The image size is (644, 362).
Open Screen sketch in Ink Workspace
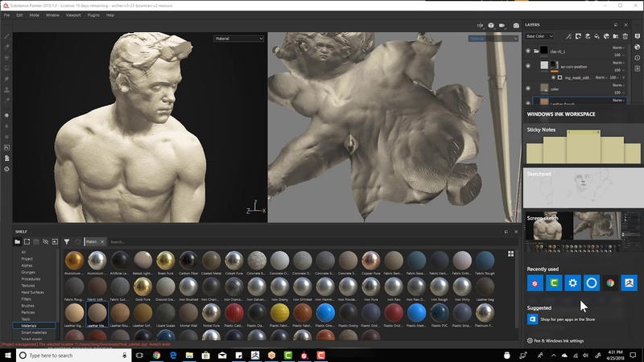point(583,232)
